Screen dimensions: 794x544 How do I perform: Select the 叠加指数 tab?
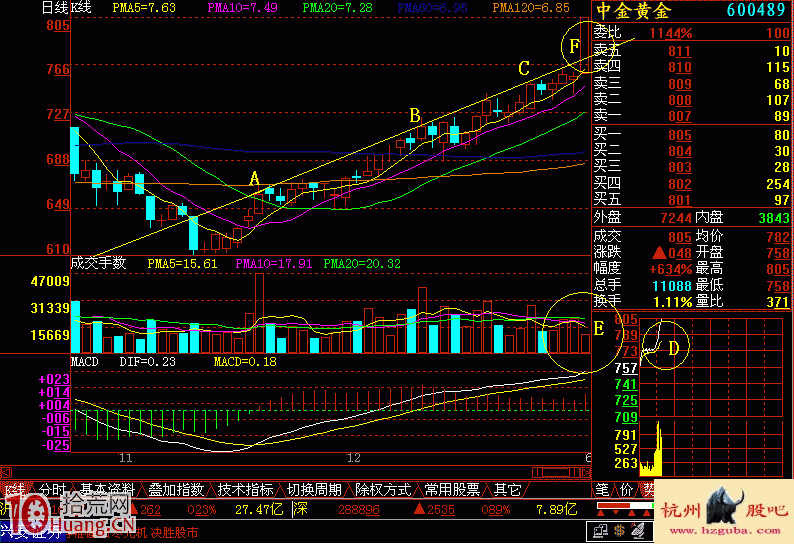tap(176, 489)
